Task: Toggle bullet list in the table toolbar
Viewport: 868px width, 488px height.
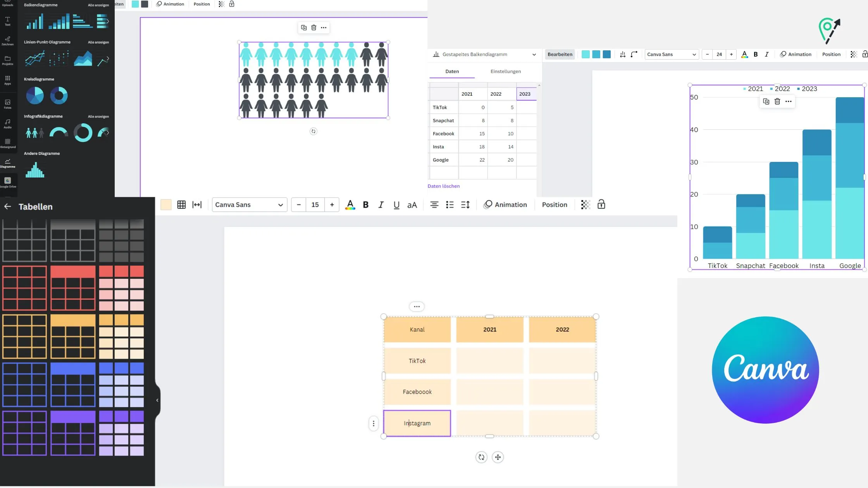Action: (x=450, y=204)
